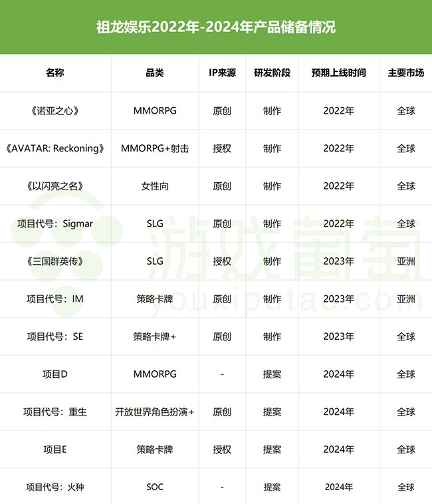Click the name cell 项目E
Viewport: 432px width, 504px height.
pos(55,449)
